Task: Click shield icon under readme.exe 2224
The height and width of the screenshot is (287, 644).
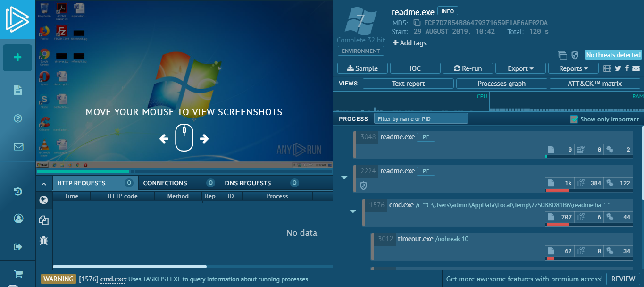Action: click(363, 186)
